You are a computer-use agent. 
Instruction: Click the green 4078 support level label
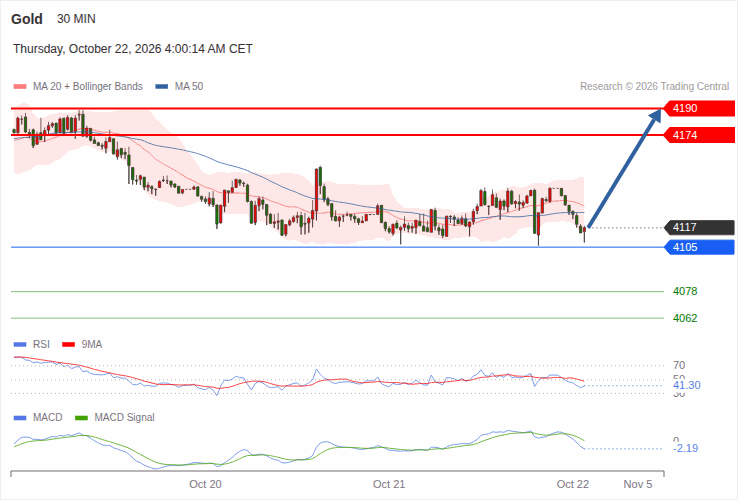[685, 291]
